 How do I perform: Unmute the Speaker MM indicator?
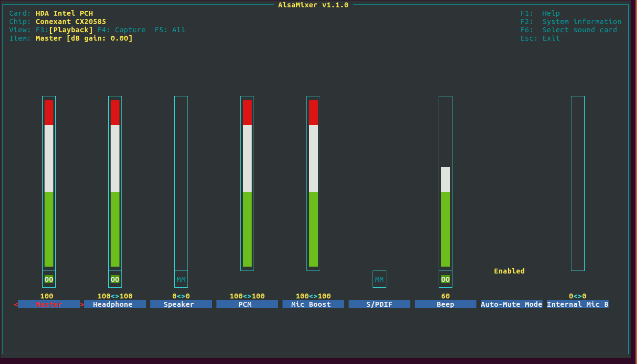click(x=181, y=279)
